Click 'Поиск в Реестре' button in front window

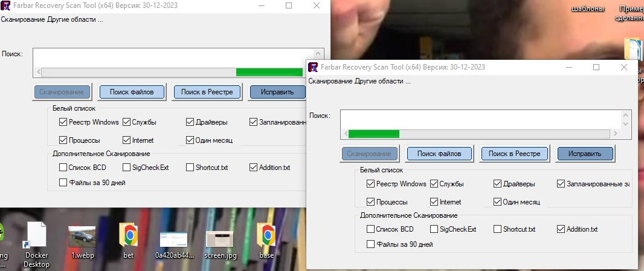pos(514,154)
